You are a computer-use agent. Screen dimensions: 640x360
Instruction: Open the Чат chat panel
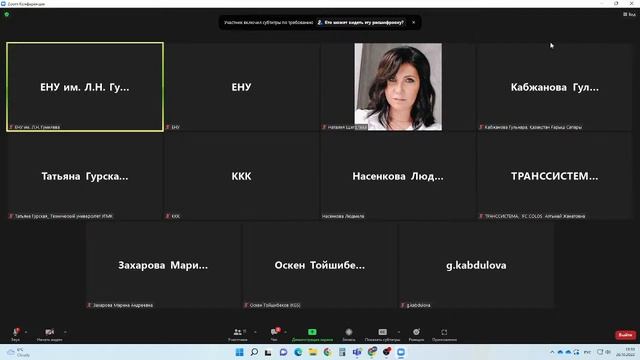click(x=274, y=334)
